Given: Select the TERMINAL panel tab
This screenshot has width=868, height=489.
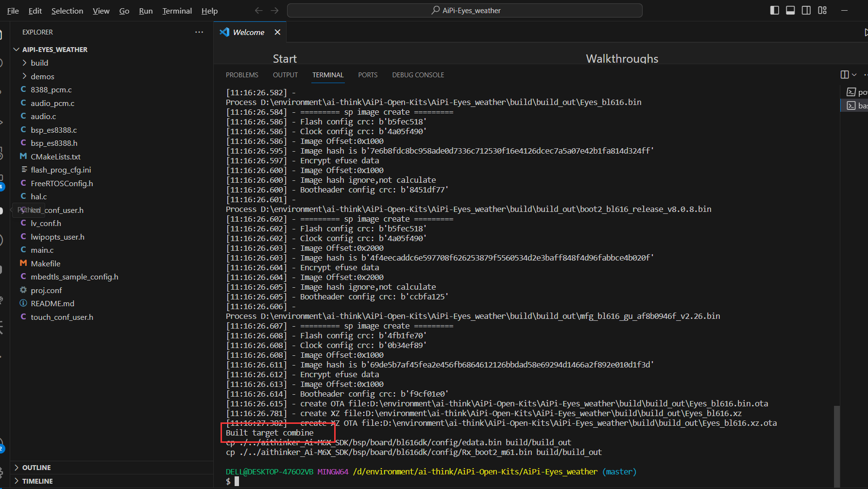Looking at the screenshot, I should coord(328,75).
